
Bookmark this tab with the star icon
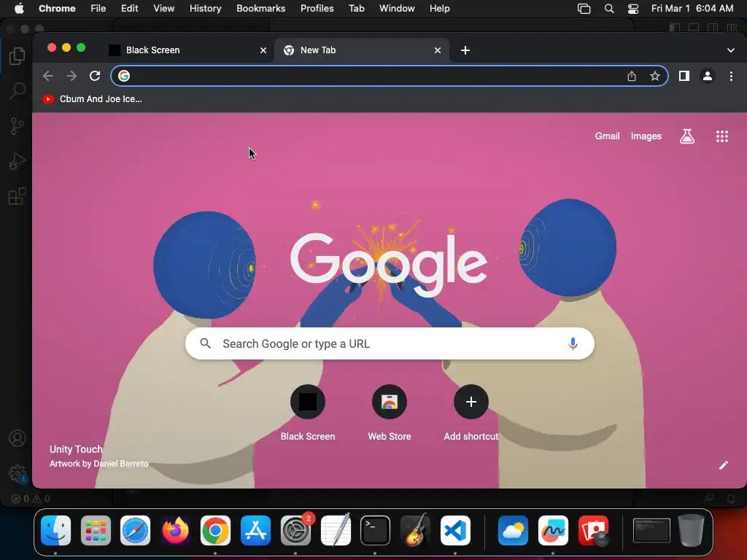tap(655, 76)
